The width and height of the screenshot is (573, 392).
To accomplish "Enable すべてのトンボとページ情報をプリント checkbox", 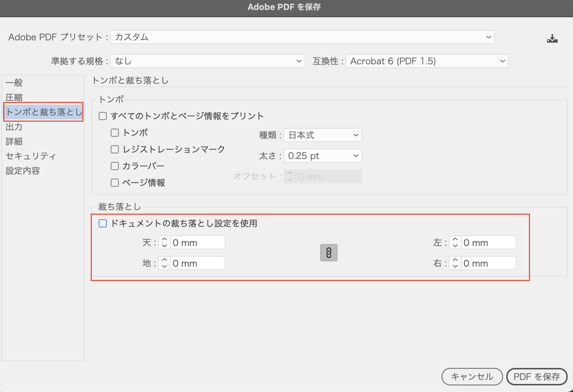I will pyautogui.click(x=103, y=116).
